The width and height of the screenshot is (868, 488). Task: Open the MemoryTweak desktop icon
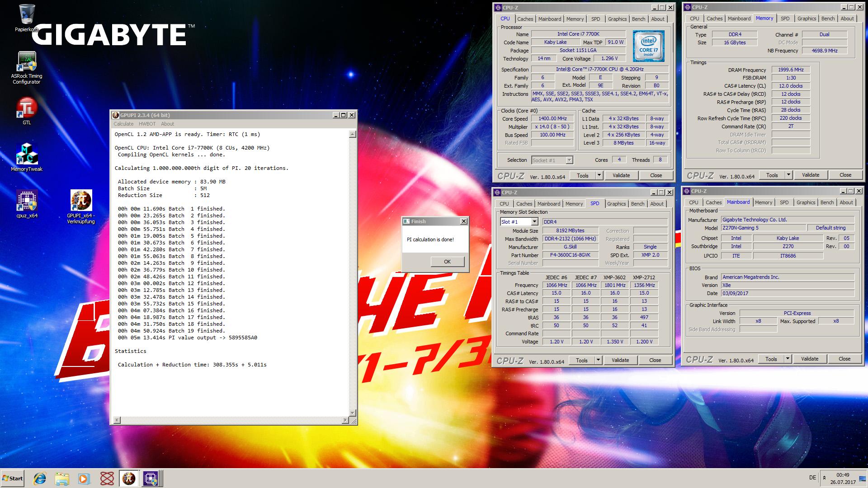coord(27,157)
